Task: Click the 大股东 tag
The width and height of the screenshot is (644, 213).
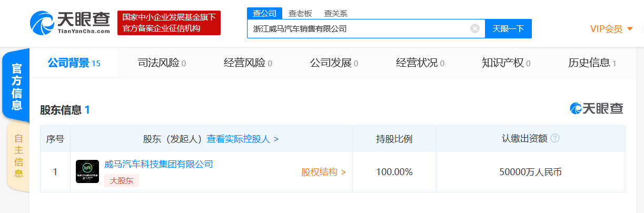Action: pyautogui.click(x=122, y=180)
